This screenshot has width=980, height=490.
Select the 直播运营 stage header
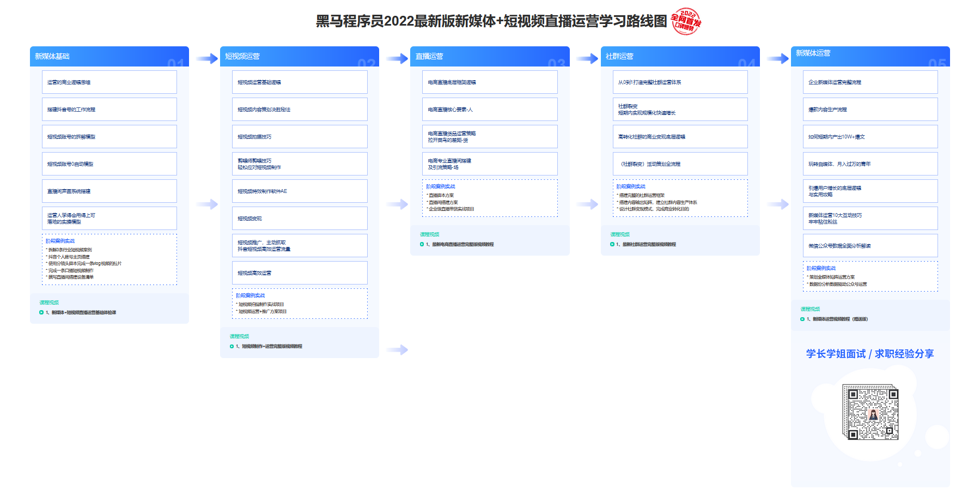pyautogui.click(x=490, y=56)
